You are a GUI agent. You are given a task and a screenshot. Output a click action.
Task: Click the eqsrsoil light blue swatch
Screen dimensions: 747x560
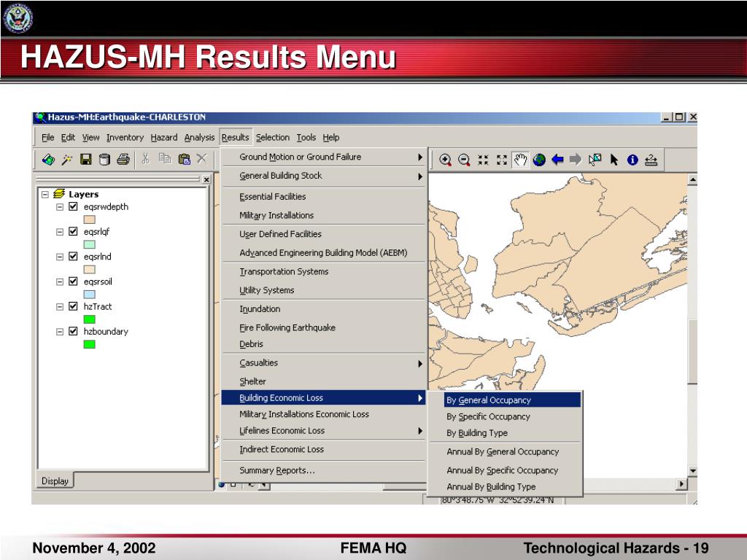click(x=89, y=295)
